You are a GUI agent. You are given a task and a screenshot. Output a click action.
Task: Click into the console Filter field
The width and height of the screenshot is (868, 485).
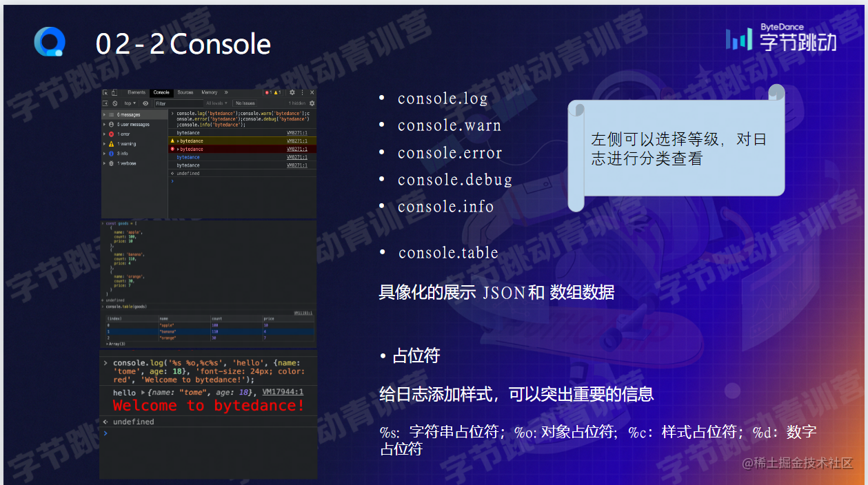pos(179,103)
